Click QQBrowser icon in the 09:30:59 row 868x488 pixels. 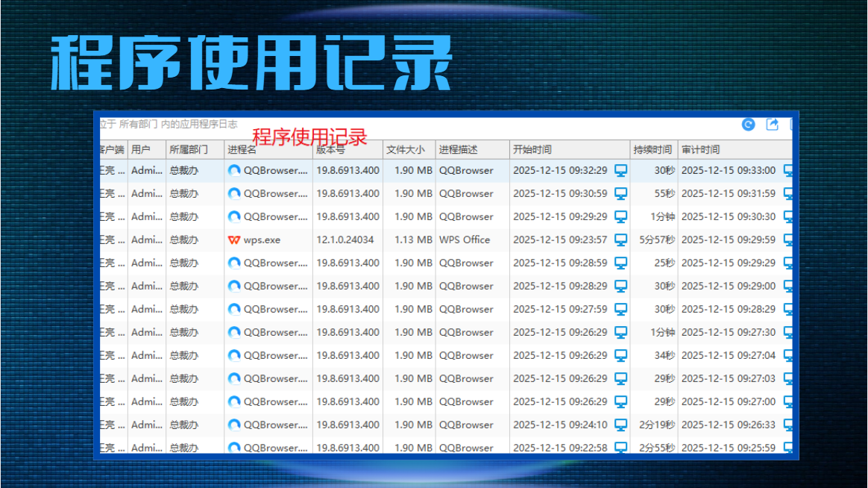tap(234, 194)
